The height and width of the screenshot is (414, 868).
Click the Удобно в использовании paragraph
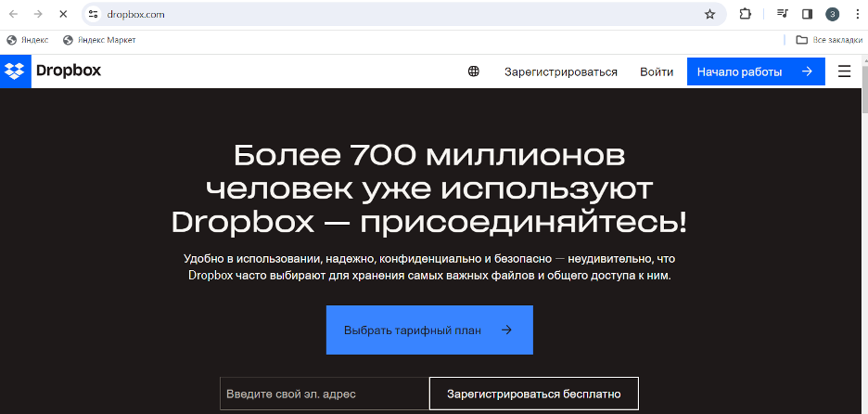click(x=429, y=267)
